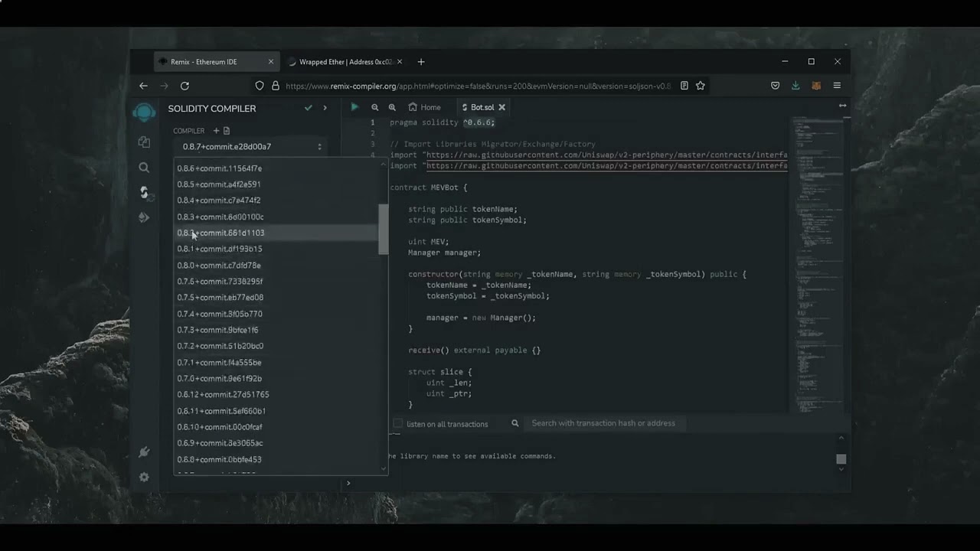Bookmark this page with the star icon

[x=701, y=86]
